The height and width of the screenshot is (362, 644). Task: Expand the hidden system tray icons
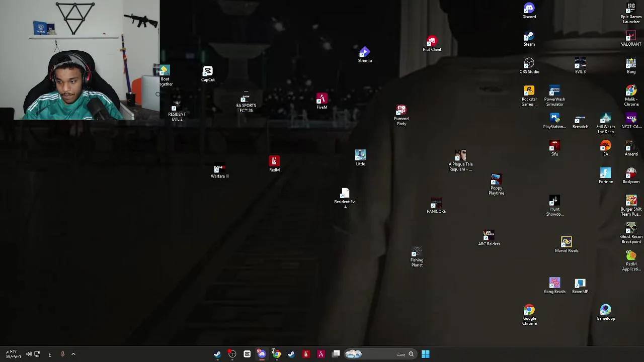[x=73, y=354]
